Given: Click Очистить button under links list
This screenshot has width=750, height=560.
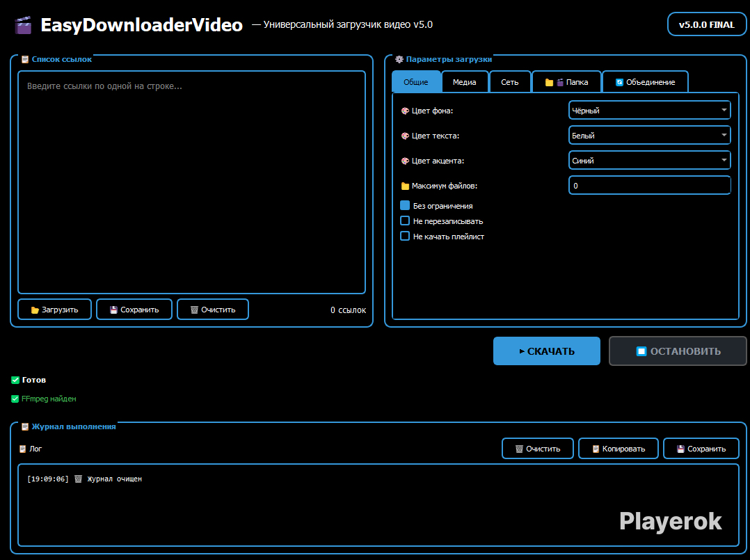Looking at the screenshot, I should coord(213,310).
